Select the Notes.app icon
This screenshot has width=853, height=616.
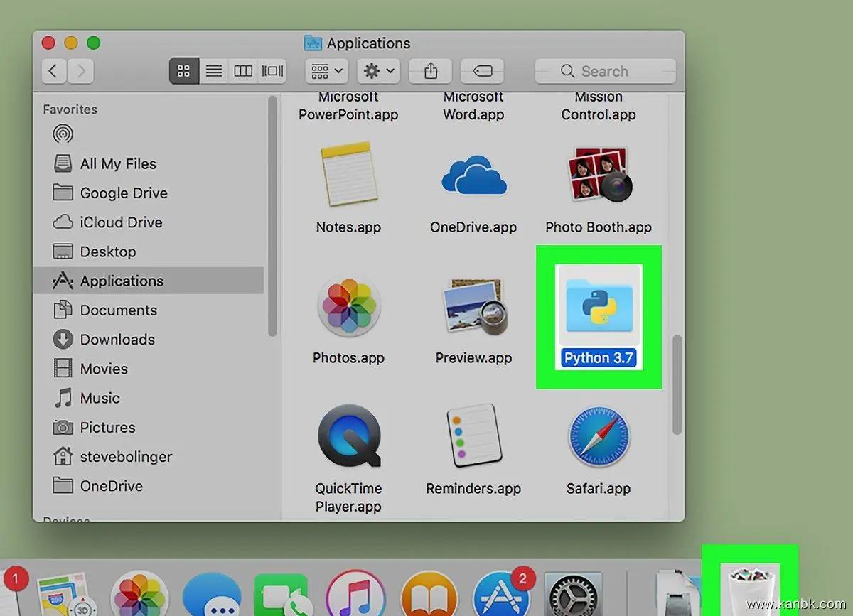click(x=347, y=174)
